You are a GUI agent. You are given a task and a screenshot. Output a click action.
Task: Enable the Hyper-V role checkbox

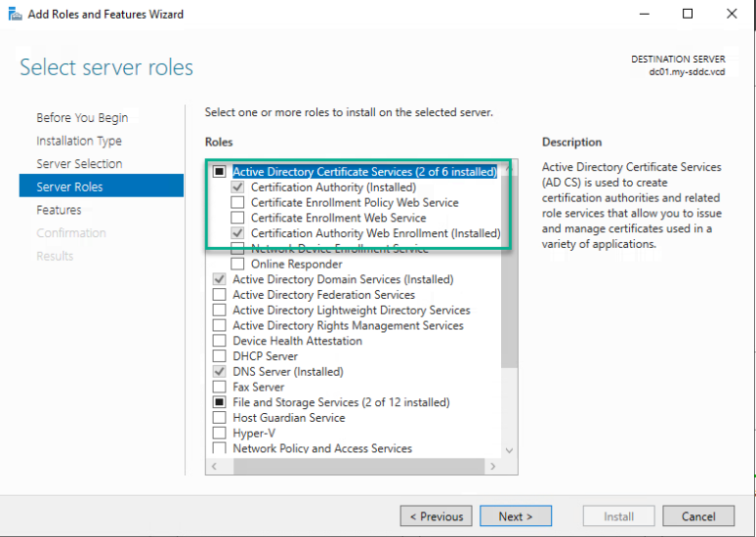click(220, 433)
